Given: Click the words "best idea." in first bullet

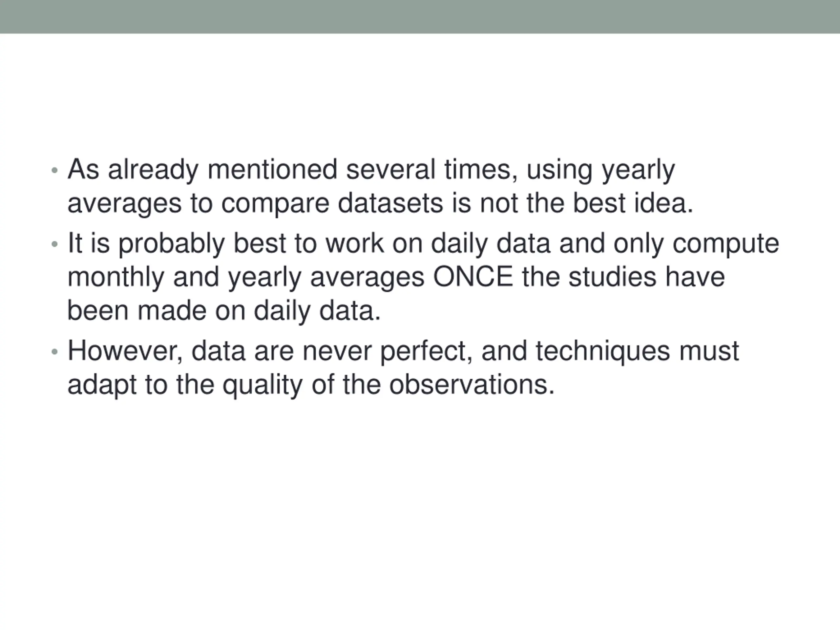Looking at the screenshot, I should tap(633, 203).
